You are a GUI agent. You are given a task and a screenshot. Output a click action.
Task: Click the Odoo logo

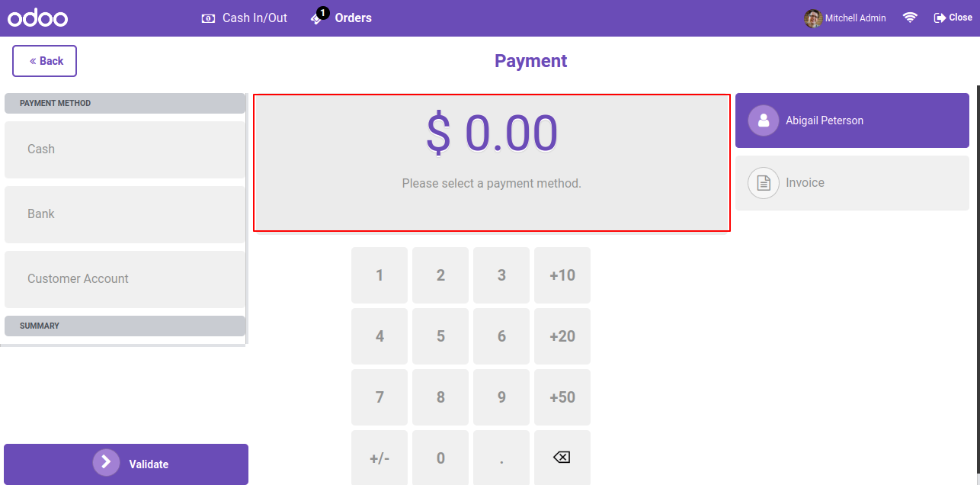[37, 18]
